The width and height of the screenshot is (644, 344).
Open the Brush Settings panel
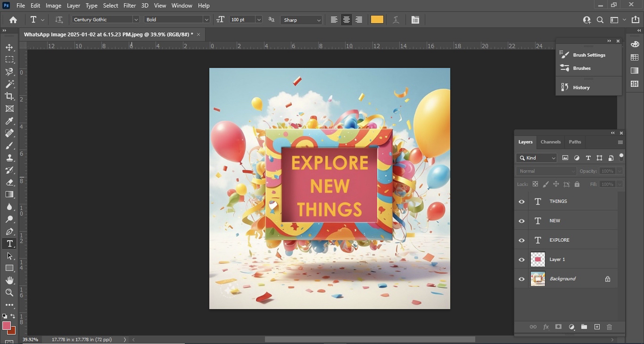[x=589, y=55]
